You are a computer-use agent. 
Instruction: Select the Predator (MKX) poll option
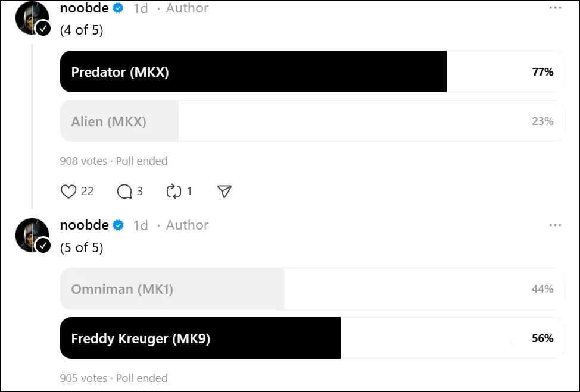click(x=312, y=72)
